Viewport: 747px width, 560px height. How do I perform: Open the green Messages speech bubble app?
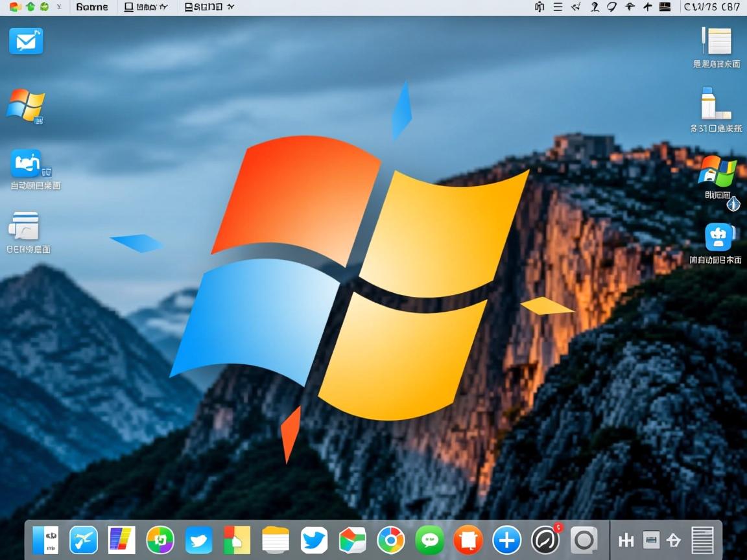pyautogui.click(x=429, y=540)
